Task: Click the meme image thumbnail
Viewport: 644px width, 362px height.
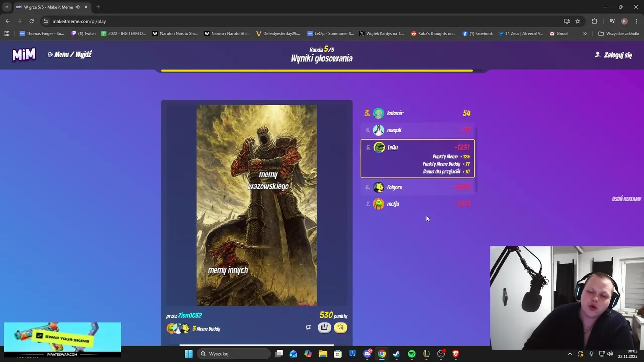Action: (x=257, y=205)
